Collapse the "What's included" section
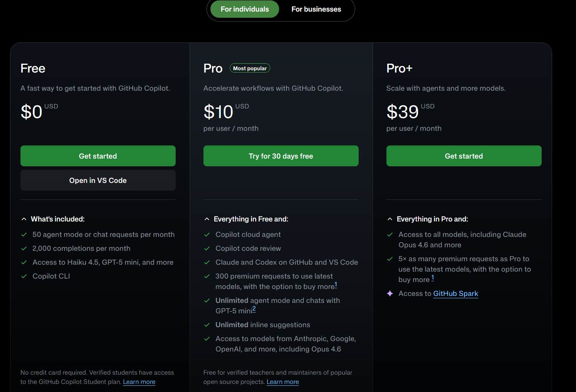The height and width of the screenshot is (392, 576). point(24,219)
